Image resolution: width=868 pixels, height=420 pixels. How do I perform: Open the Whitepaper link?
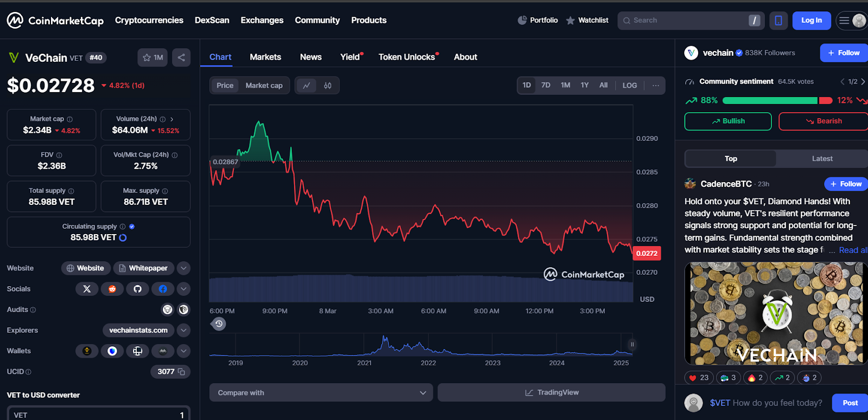[144, 268]
